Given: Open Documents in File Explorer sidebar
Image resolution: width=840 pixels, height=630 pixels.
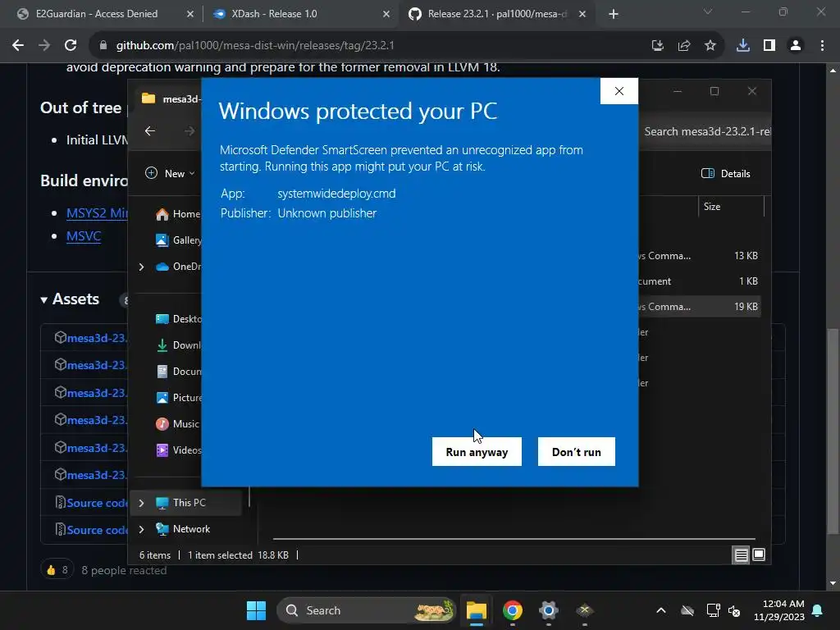Looking at the screenshot, I should pos(178,372).
